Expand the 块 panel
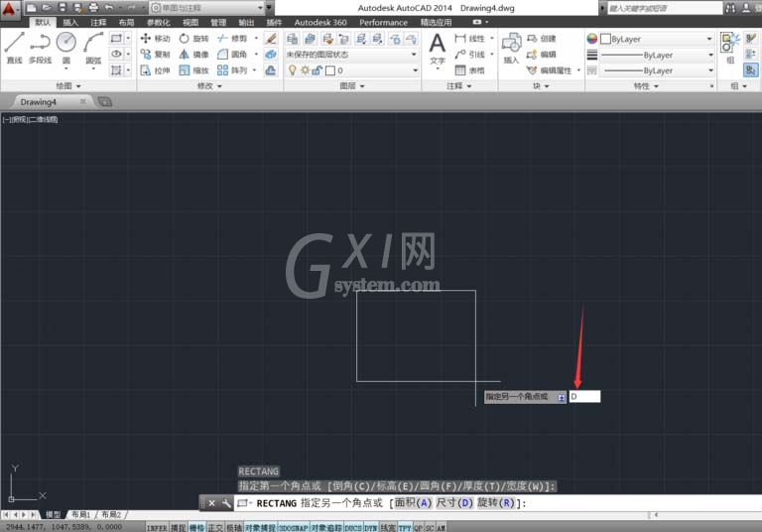The image size is (762, 532). click(541, 86)
